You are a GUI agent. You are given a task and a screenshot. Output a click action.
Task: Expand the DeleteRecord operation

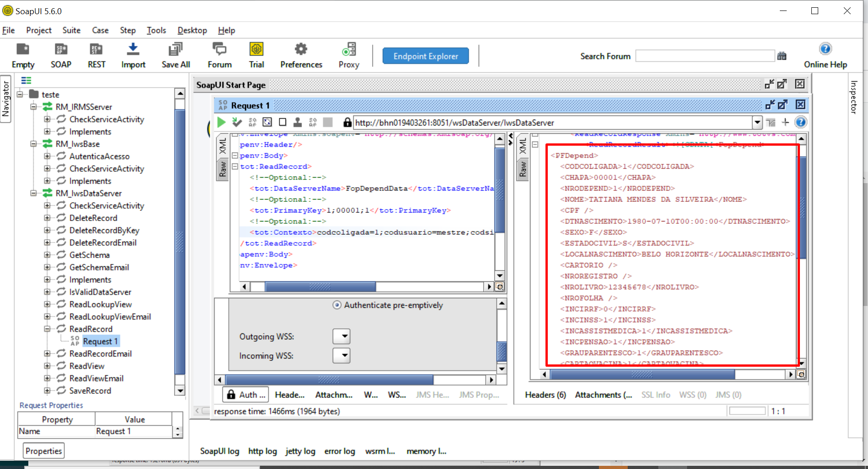click(47, 218)
